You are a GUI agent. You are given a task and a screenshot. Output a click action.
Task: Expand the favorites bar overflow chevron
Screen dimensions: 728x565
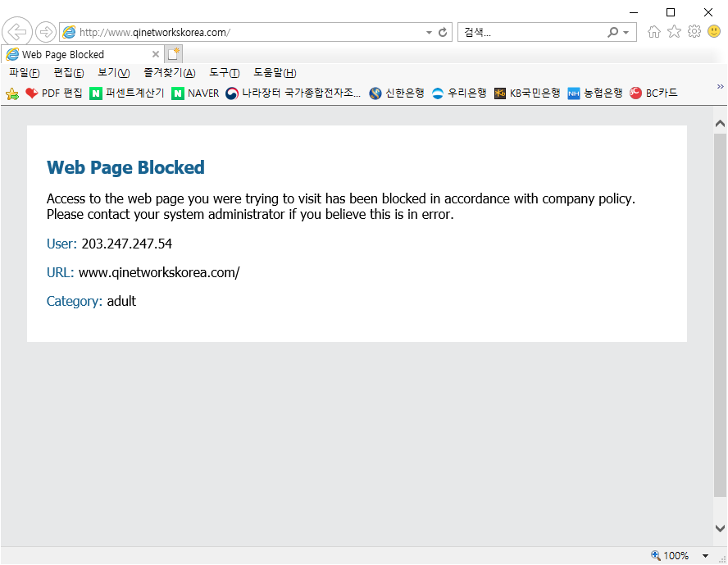(720, 86)
